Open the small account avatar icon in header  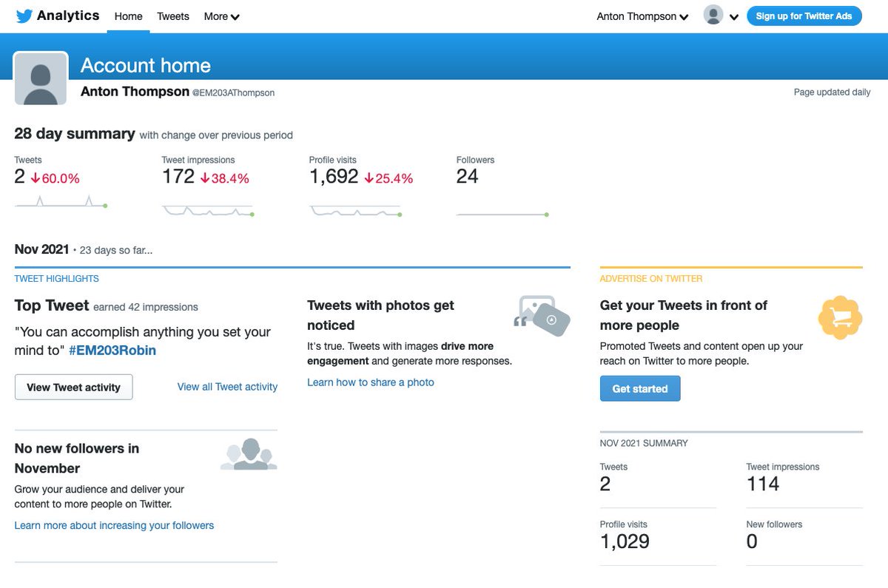pyautogui.click(x=713, y=16)
